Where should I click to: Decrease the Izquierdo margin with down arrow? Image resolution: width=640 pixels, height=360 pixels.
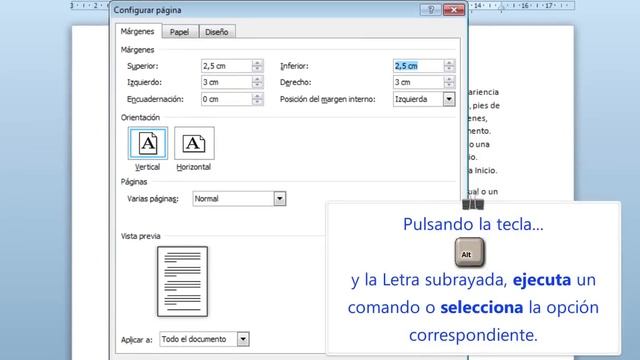pos(257,85)
